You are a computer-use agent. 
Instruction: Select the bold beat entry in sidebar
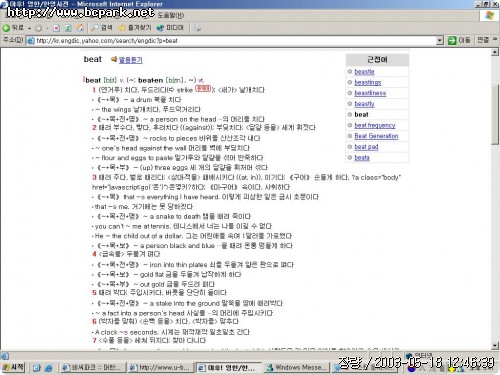point(361,114)
